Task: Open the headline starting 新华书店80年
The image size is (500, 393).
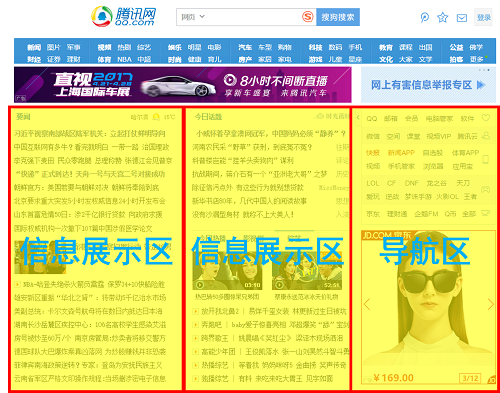Action: [249, 201]
